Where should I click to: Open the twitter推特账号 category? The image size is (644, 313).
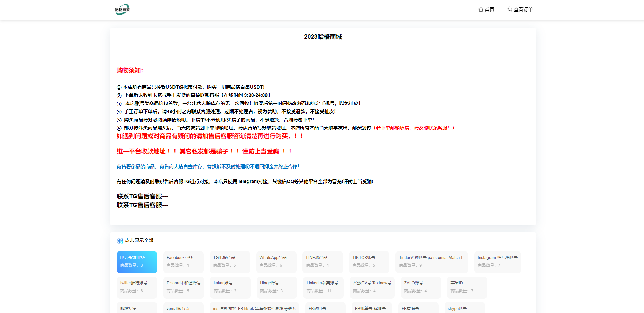coord(137,288)
